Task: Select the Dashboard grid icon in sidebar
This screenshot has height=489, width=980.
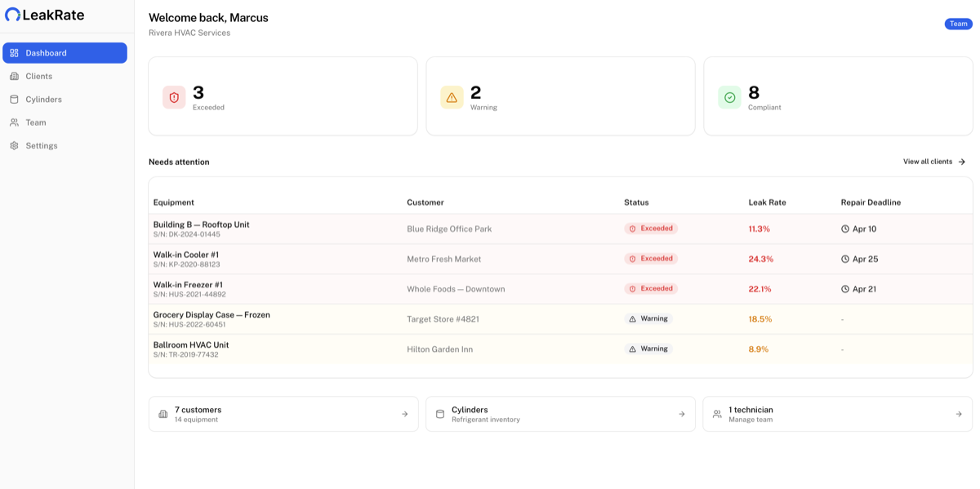Action: tap(13, 52)
